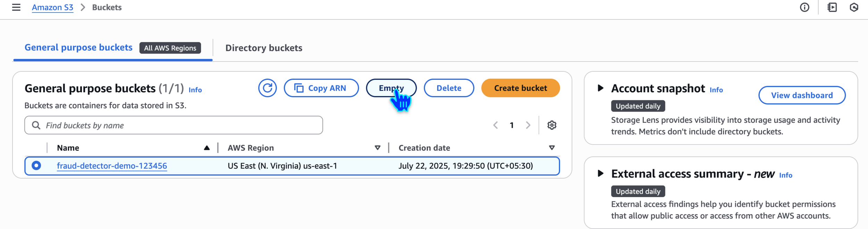This screenshot has height=229, width=868.
Task: Open fraud-detector-demo-123456 bucket link
Action: (x=112, y=166)
